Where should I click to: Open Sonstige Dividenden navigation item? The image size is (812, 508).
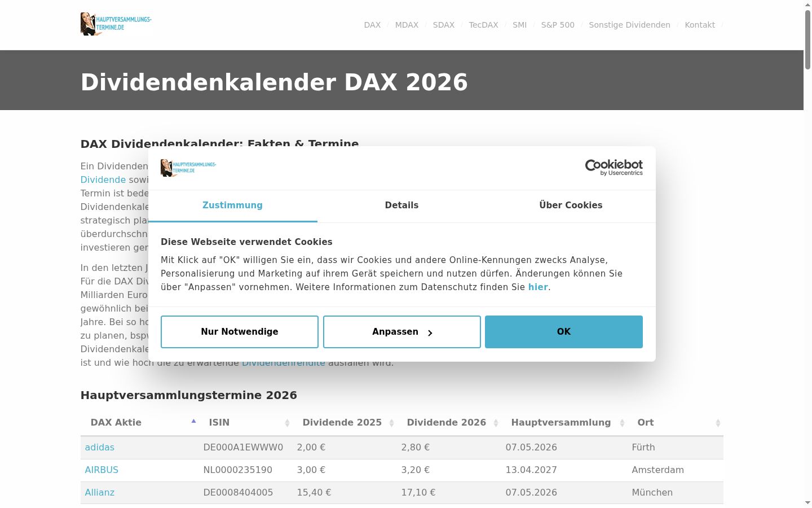[629, 25]
